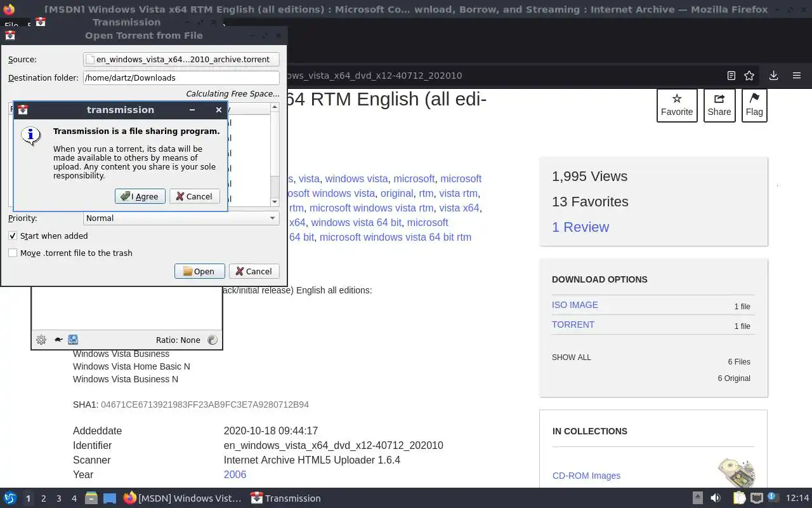Click the volume icon in system tray
Image resolution: width=812 pixels, height=508 pixels.
click(x=715, y=498)
